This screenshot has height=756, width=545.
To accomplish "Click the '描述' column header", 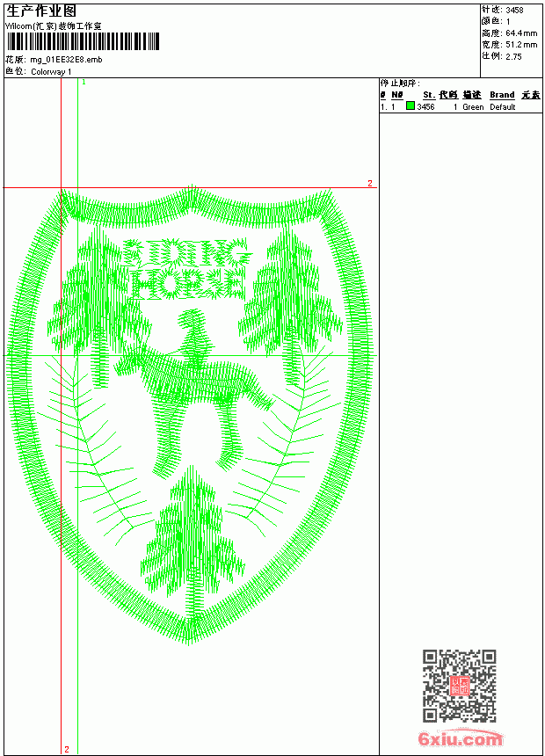I will tap(472, 95).
